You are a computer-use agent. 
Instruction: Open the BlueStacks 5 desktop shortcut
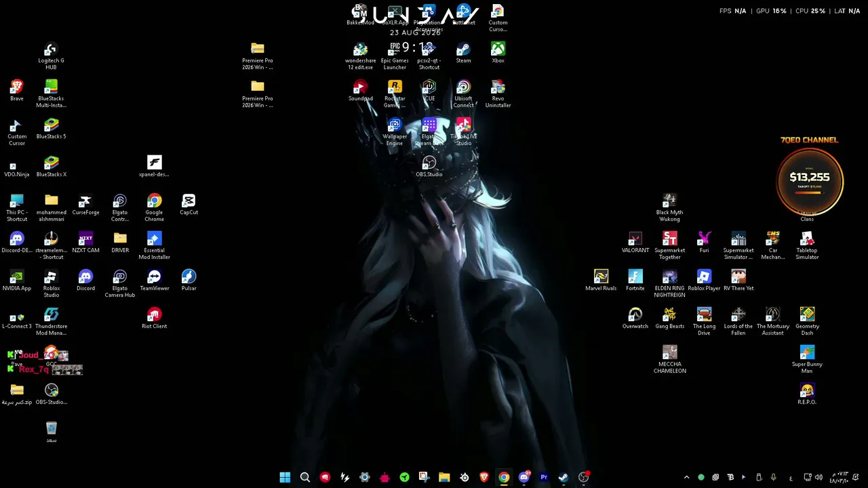(51, 129)
